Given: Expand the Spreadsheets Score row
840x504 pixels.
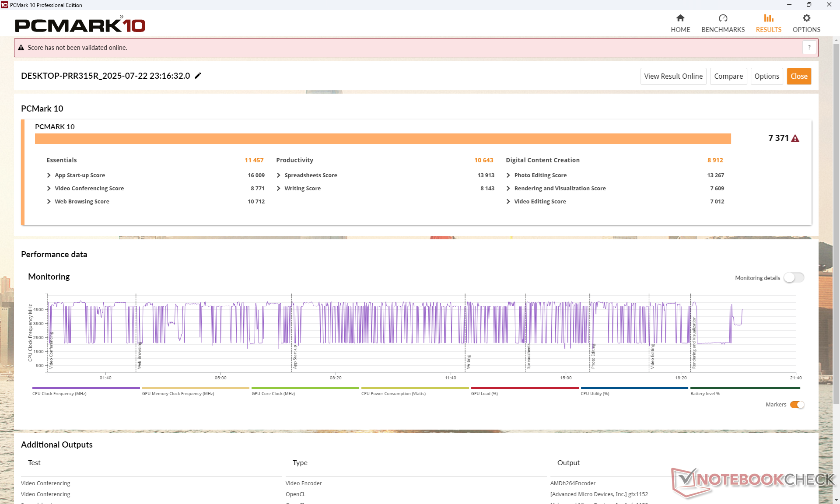Looking at the screenshot, I should pyautogui.click(x=279, y=175).
